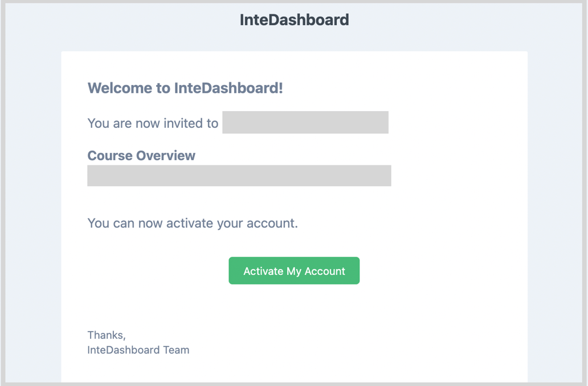Select the Thanks closing line
The height and width of the screenshot is (386, 588).
pos(105,335)
